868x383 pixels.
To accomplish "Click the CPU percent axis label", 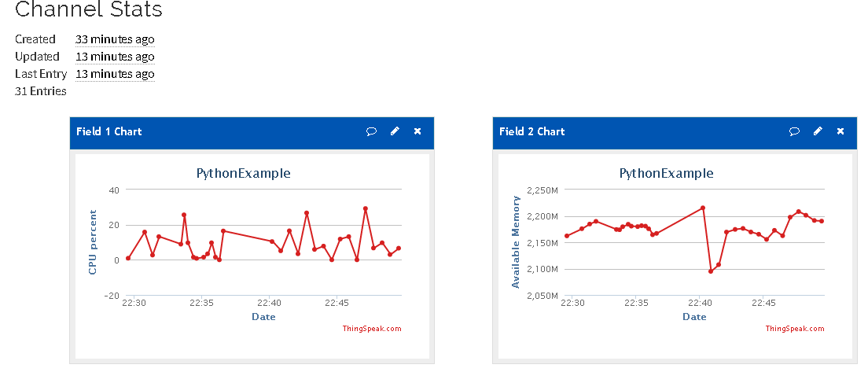I will pos(93,242).
